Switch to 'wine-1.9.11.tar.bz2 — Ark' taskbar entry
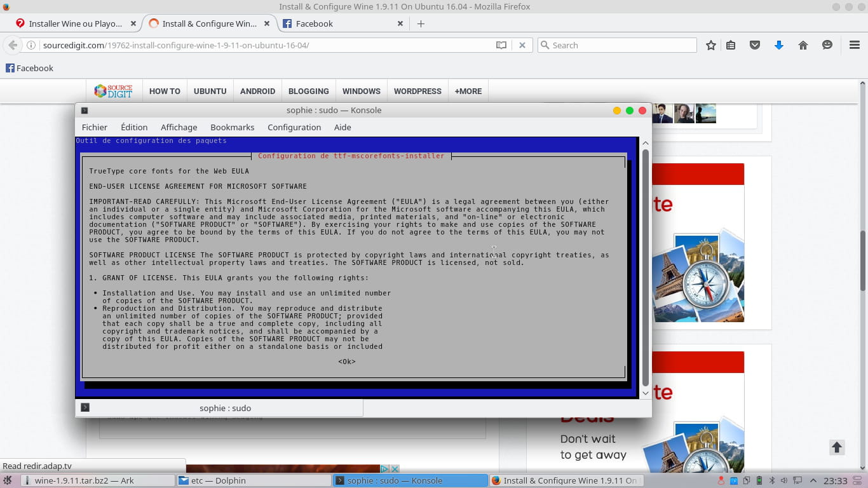The image size is (868, 488). tap(97, 480)
